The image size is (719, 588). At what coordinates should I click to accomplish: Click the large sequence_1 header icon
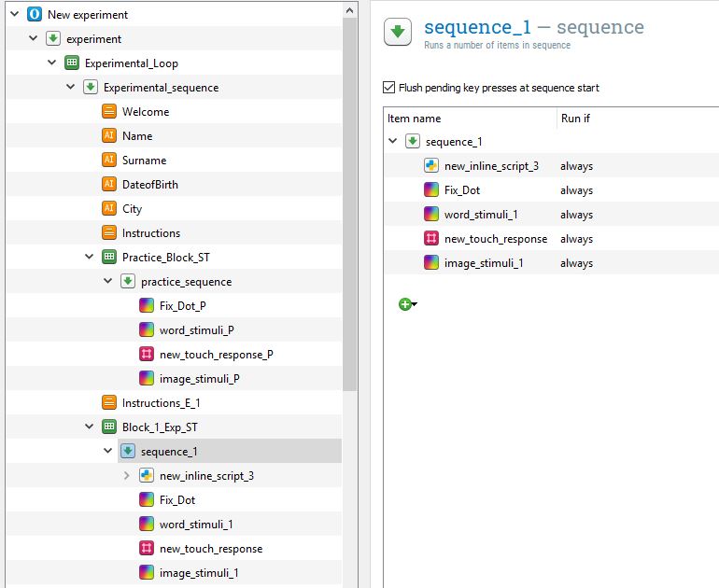[399, 32]
